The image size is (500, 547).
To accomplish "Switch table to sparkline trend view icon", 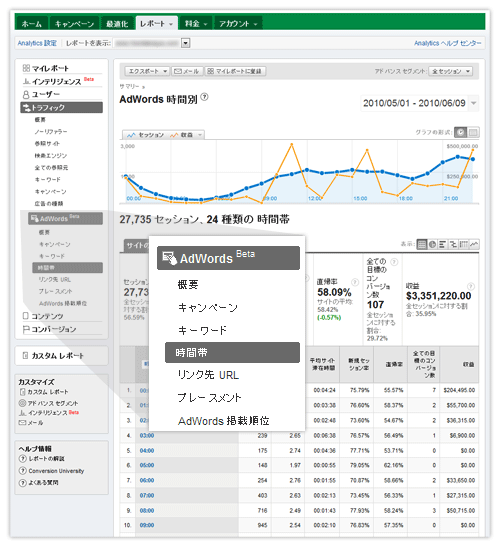I will pyautogui.click(x=474, y=244).
